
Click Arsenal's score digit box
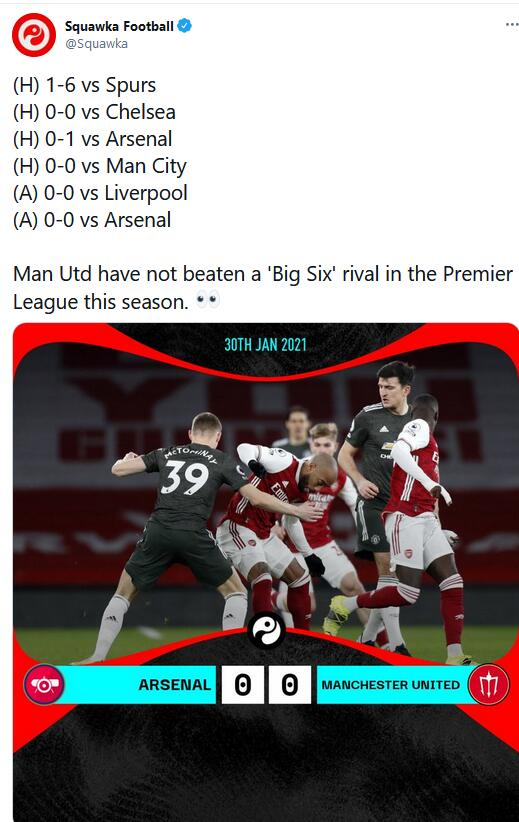pos(243,685)
